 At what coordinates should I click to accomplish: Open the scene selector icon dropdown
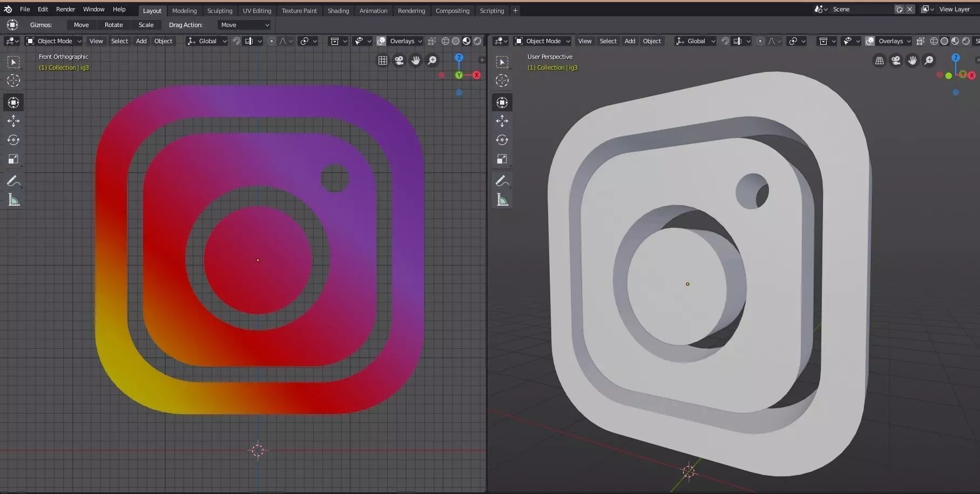coord(821,9)
